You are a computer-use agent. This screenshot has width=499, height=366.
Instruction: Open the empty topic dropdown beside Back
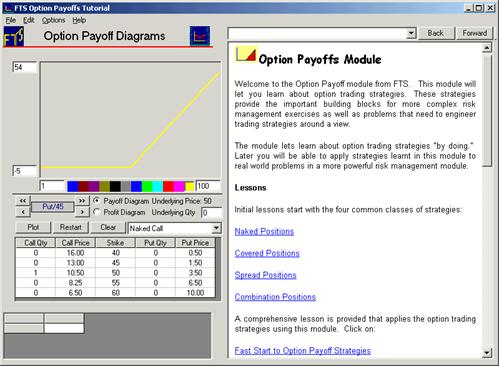click(411, 33)
